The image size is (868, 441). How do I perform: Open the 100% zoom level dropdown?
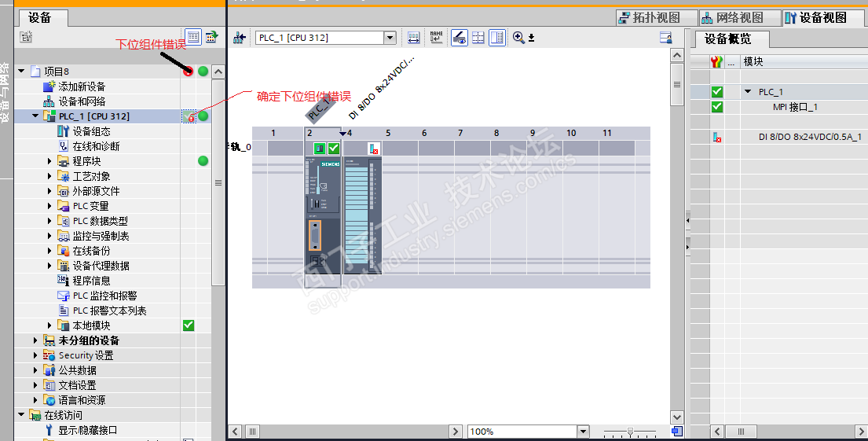point(583,431)
